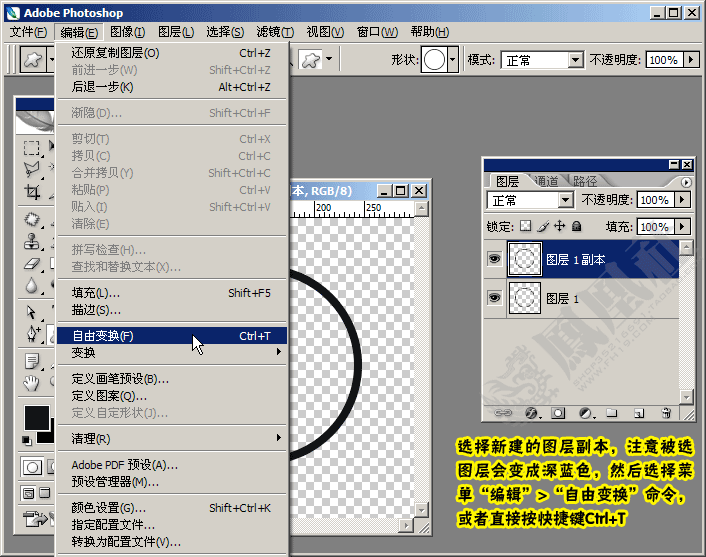Hide the 图层 1 副本 layer
Image resolution: width=706 pixels, height=557 pixels.
[494, 259]
